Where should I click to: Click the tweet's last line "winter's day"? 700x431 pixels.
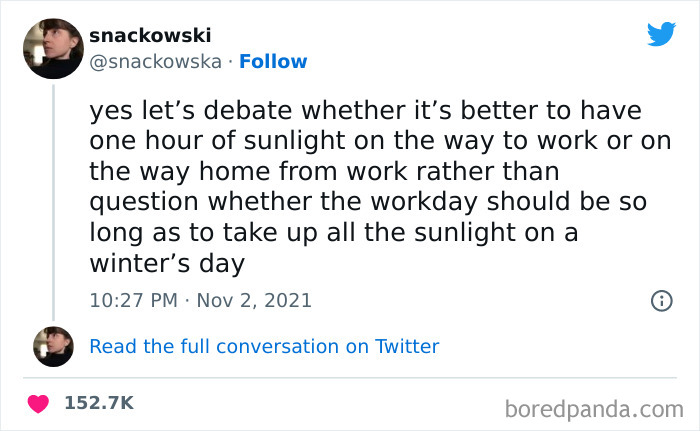point(169,263)
